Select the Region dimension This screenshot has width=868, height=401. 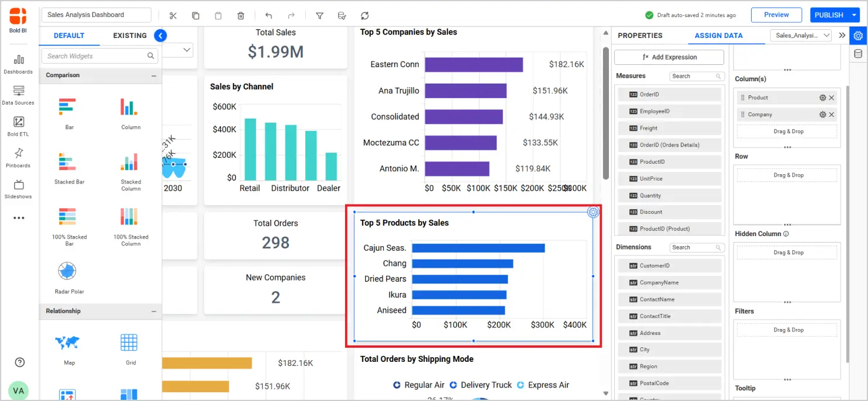coord(669,367)
